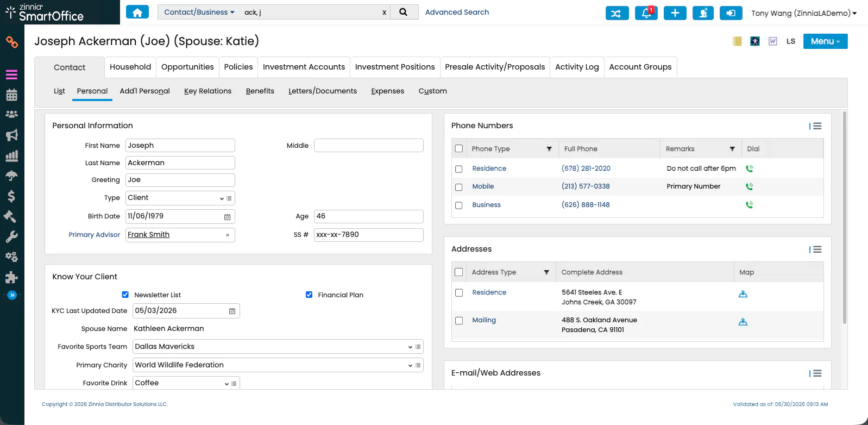Click the sign-out arrow icon

(x=731, y=13)
